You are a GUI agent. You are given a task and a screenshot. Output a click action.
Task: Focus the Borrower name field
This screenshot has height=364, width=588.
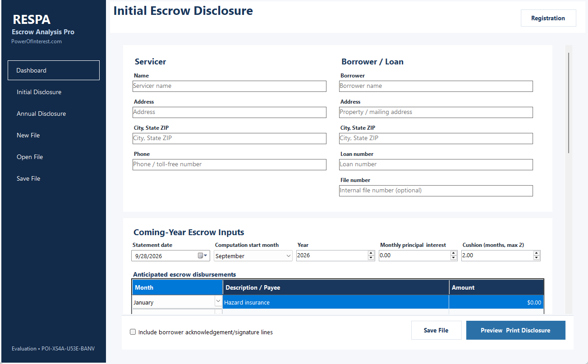coord(436,86)
